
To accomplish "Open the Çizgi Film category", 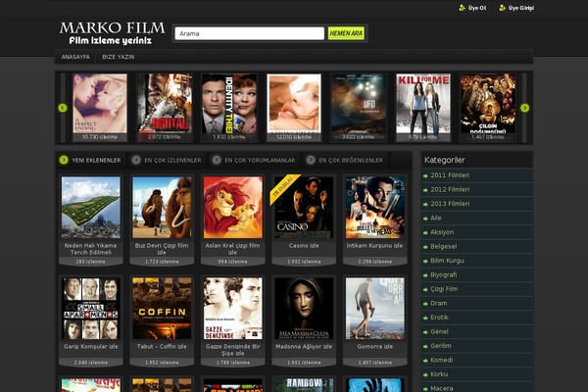I will click(x=444, y=289).
